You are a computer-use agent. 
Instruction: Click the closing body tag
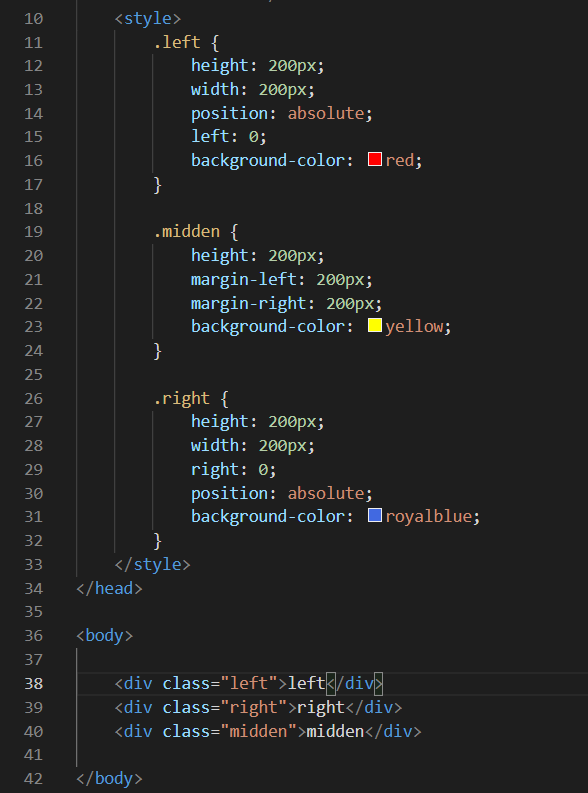click(x=109, y=779)
